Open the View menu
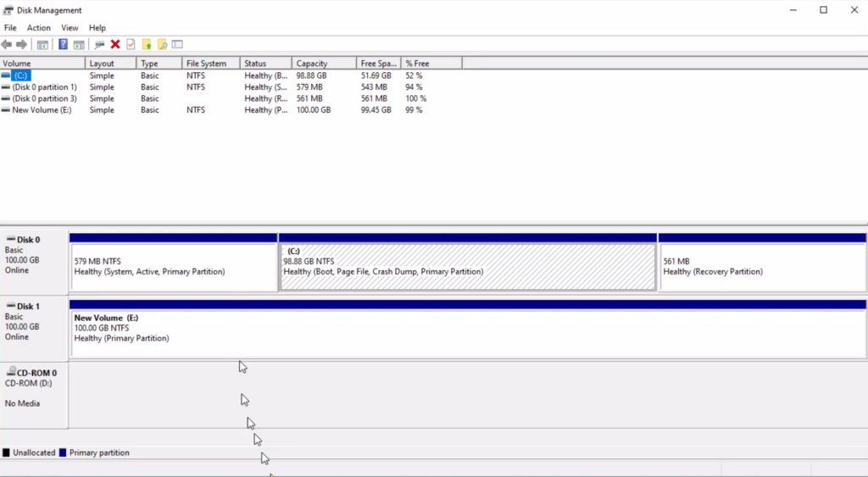The height and width of the screenshot is (477, 868). [70, 28]
